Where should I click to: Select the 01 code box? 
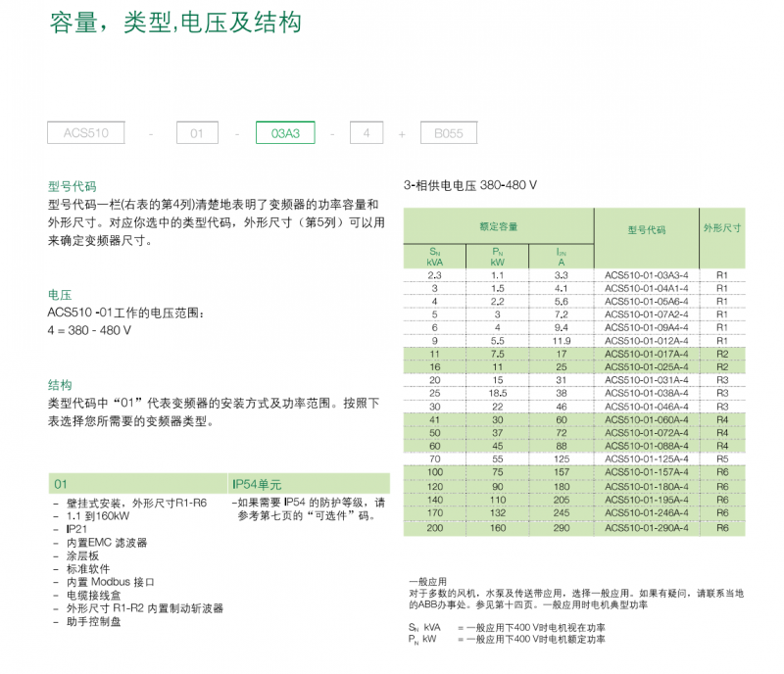pyautogui.click(x=197, y=133)
